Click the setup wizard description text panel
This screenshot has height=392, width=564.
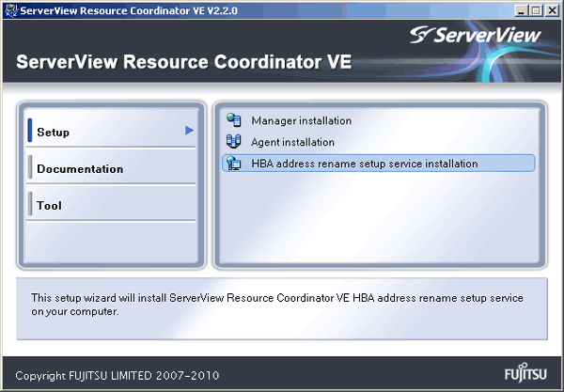282,308
